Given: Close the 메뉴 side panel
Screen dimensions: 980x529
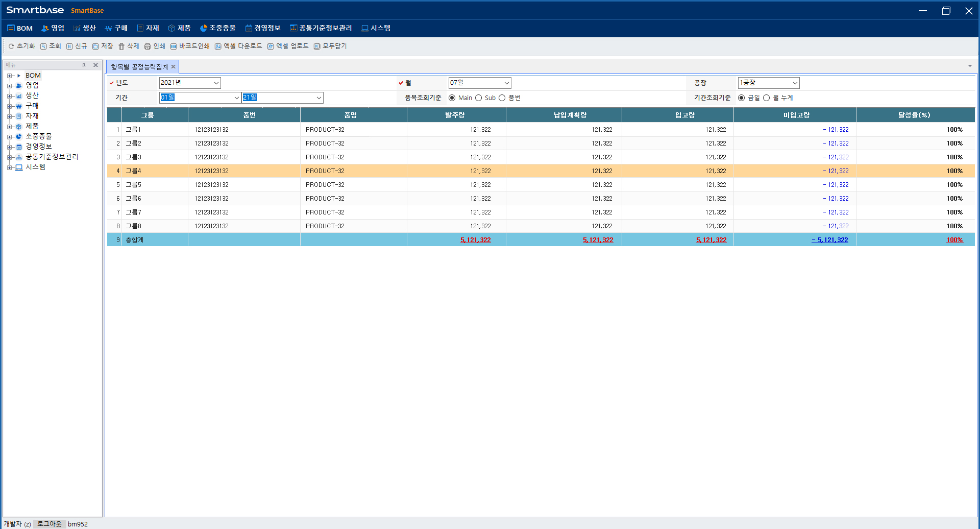Looking at the screenshot, I should (95, 65).
